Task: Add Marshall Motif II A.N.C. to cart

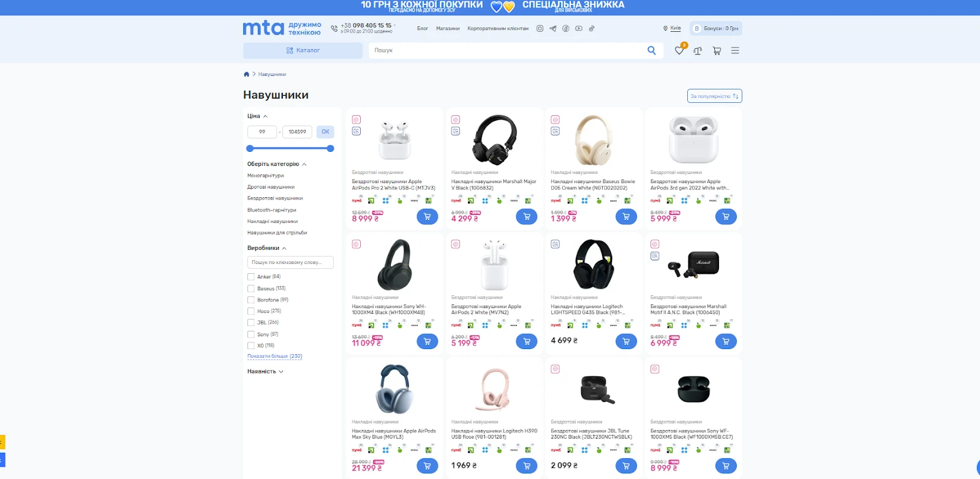Action: coord(726,341)
